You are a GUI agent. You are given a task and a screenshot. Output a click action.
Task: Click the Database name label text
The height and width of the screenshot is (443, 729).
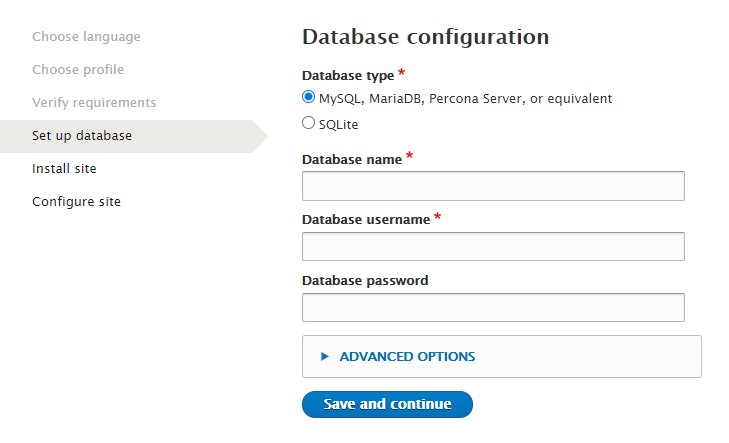coord(351,160)
